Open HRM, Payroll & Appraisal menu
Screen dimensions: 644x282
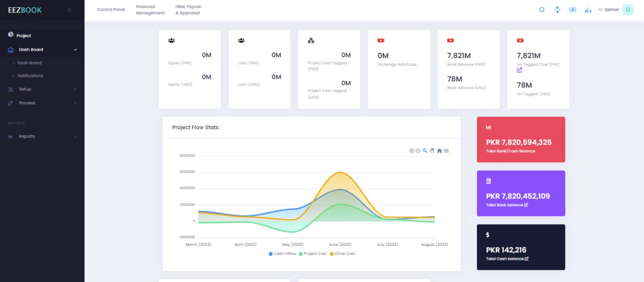click(188, 10)
